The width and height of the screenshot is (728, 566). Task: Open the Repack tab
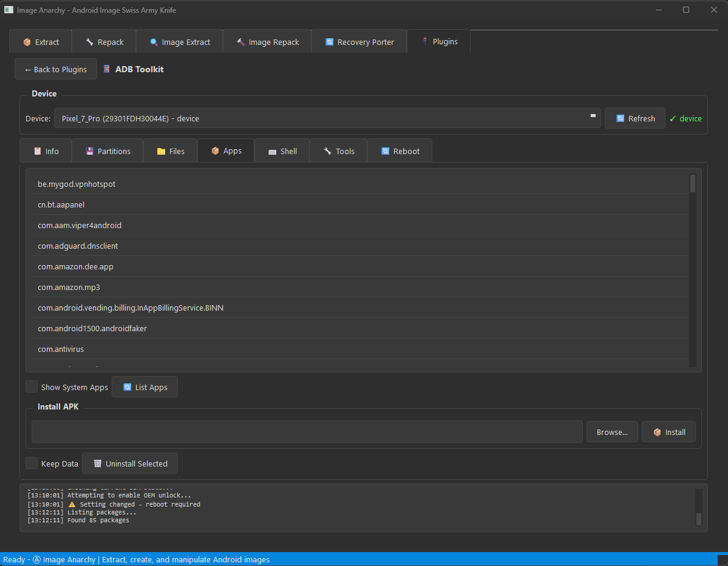click(104, 42)
